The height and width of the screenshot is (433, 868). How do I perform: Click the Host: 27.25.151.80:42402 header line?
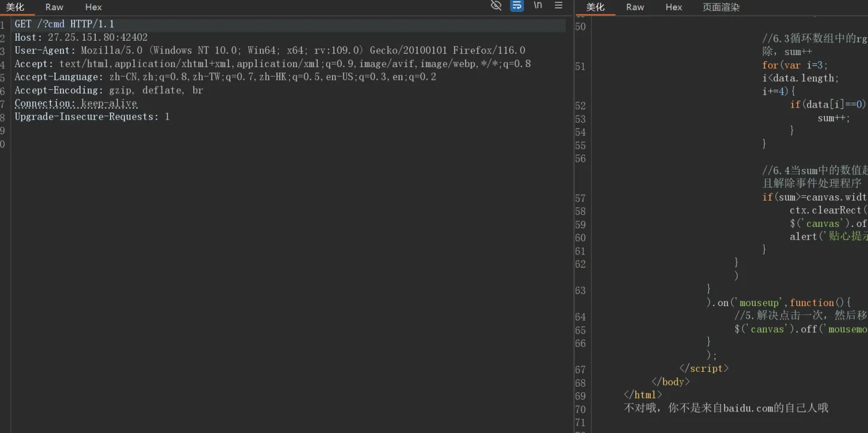tap(81, 37)
